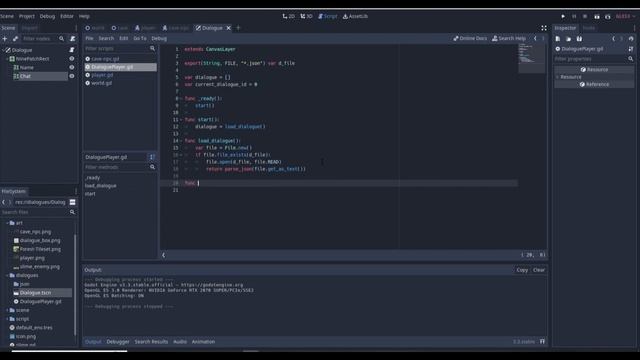Go to the previous edit location in the script
This screenshot has width=640, height=360.
click(x=535, y=38)
